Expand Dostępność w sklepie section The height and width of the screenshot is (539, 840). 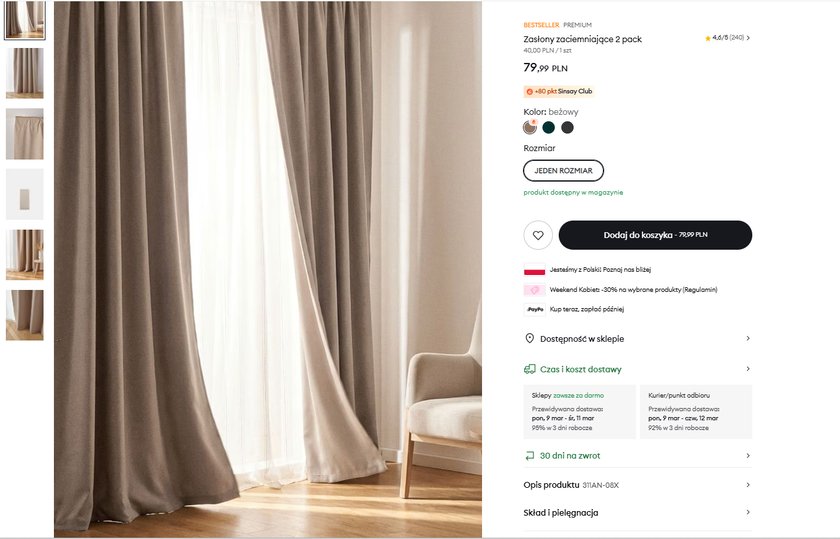(x=638, y=339)
